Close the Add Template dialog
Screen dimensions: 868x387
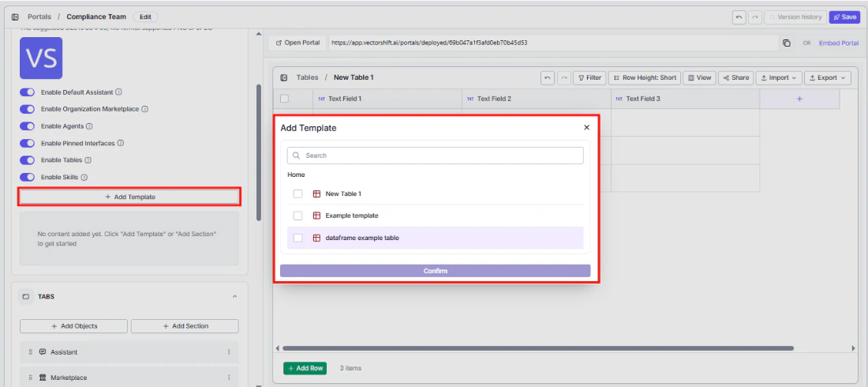(587, 127)
